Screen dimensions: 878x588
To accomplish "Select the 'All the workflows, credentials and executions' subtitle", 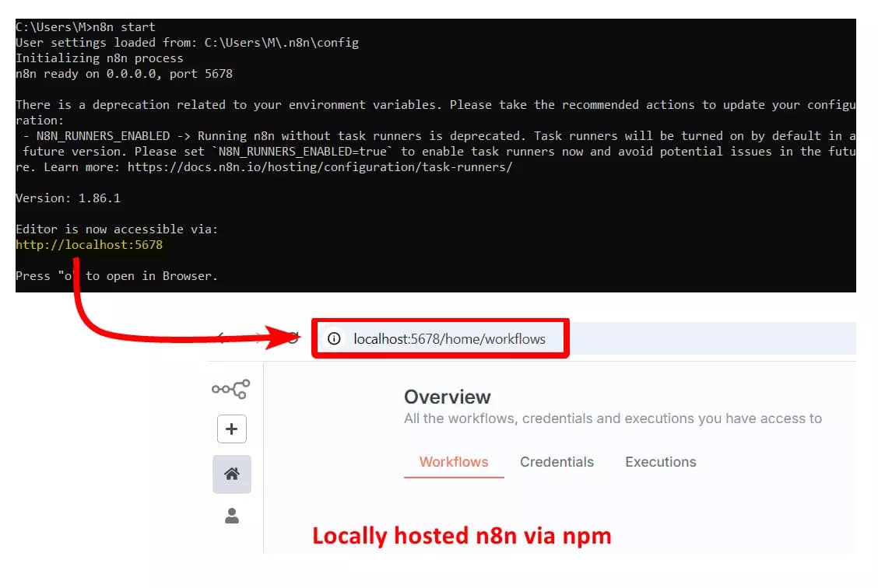I will click(613, 418).
